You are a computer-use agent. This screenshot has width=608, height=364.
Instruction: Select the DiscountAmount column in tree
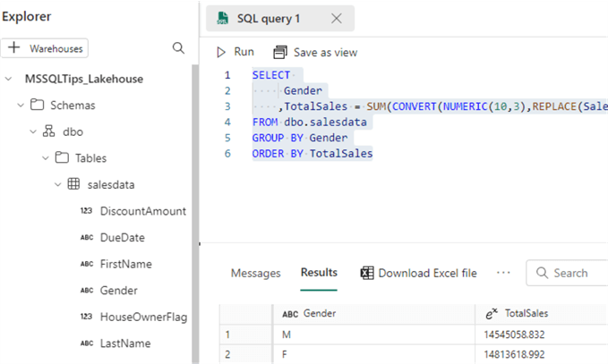pos(142,211)
